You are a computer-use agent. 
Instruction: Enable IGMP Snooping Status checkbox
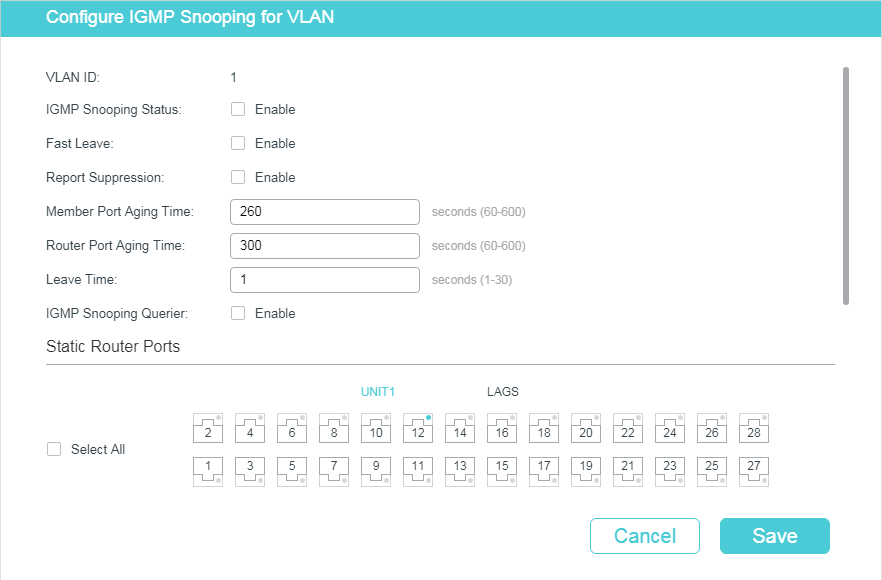[x=238, y=109]
